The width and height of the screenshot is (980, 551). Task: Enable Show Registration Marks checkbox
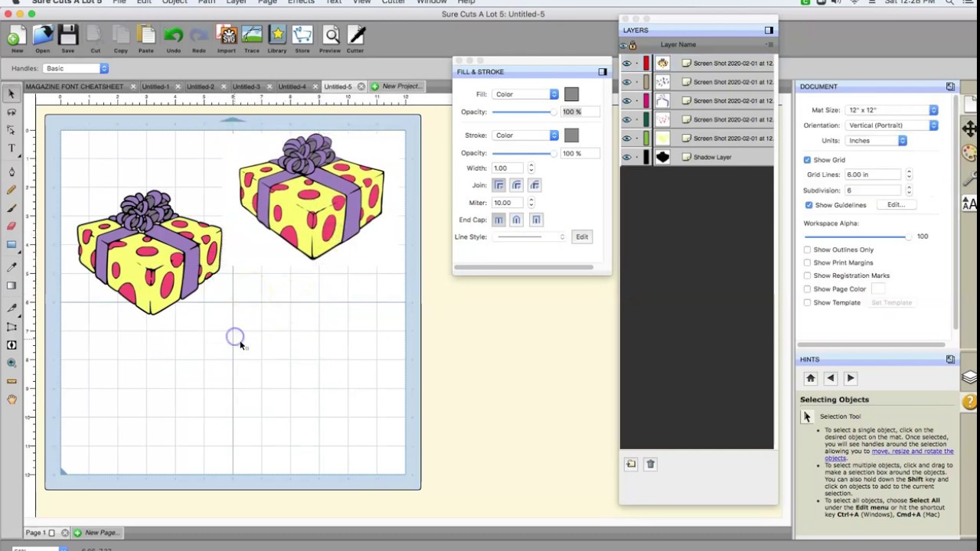[x=807, y=275]
